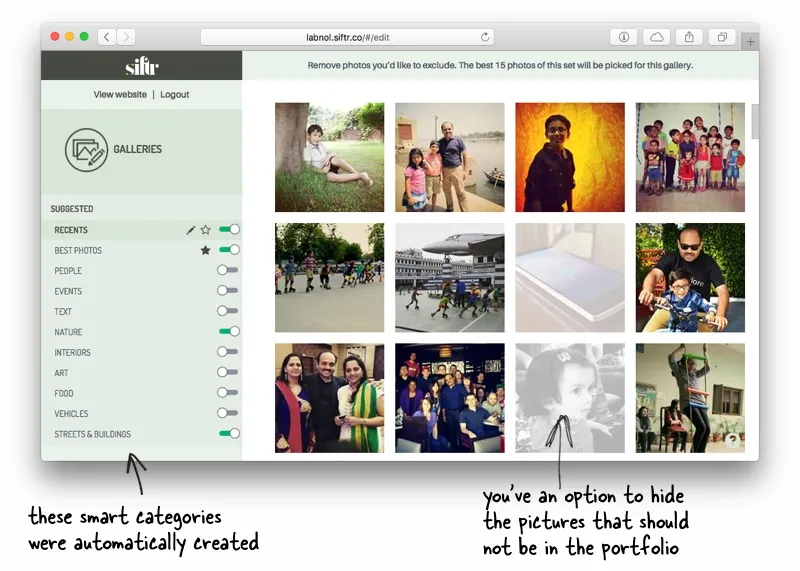Click the View website link
800x571 pixels.
click(x=120, y=94)
